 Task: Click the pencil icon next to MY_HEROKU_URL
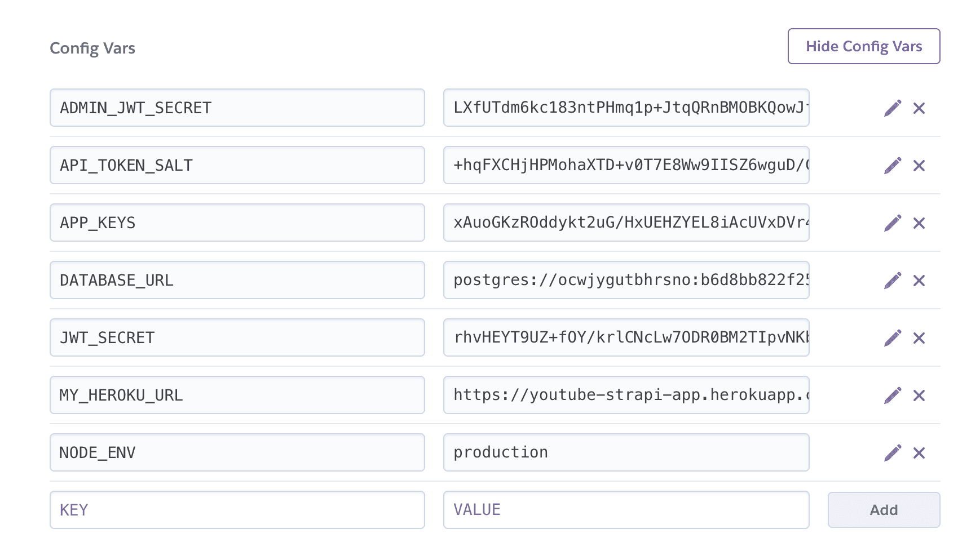893,395
